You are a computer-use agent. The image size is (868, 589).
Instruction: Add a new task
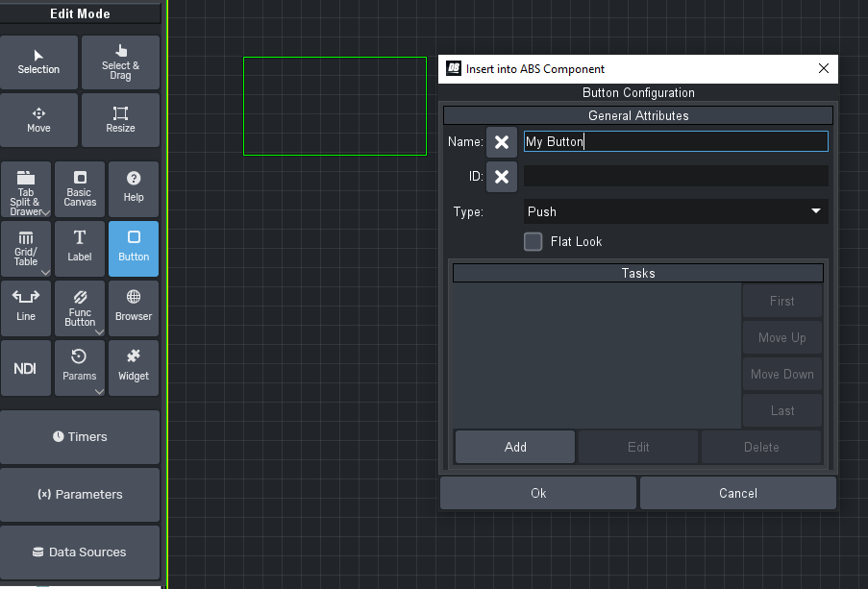click(515, 447)
